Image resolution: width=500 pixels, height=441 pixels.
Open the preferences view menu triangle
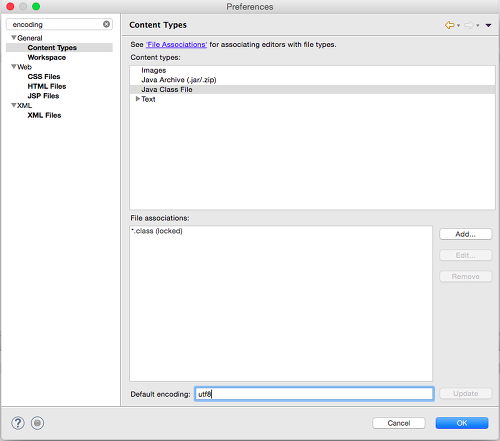click(488, 25)
